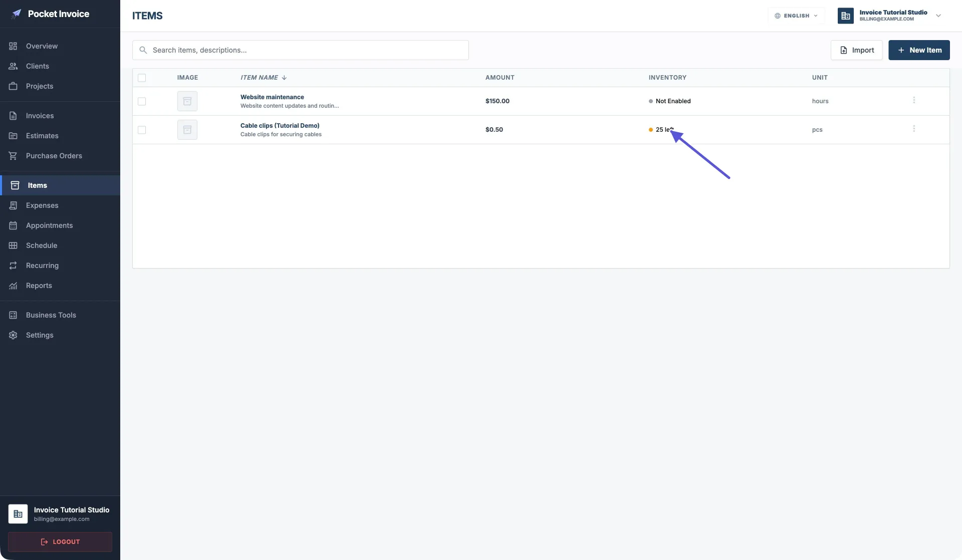The width and height of the screenshot is (962, 560).
Task: Click the Pocket Invoice paper plane logo
Action: click(17, 14)
